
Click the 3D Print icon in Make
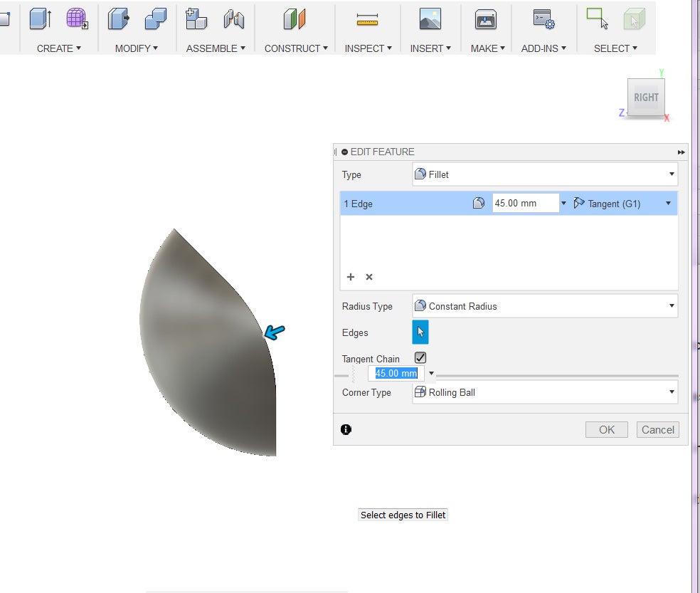486,19
